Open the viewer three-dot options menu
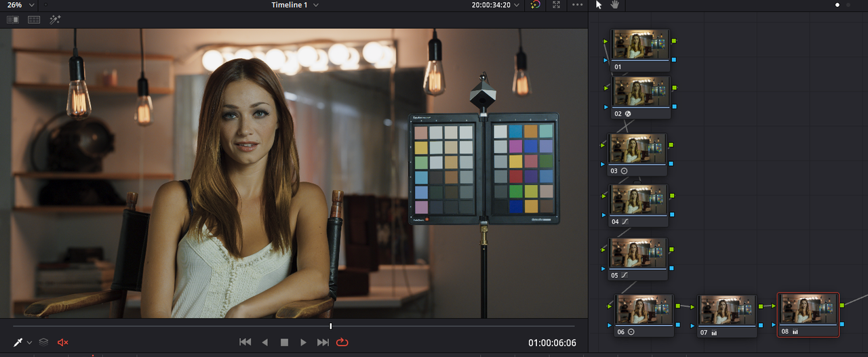 coord(577,5)
